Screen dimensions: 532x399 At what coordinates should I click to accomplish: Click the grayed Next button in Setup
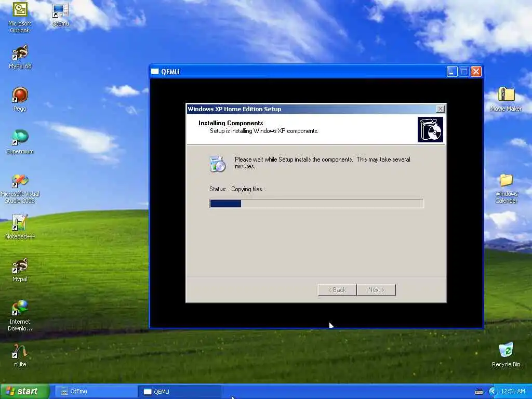click(x=376, y=290)
